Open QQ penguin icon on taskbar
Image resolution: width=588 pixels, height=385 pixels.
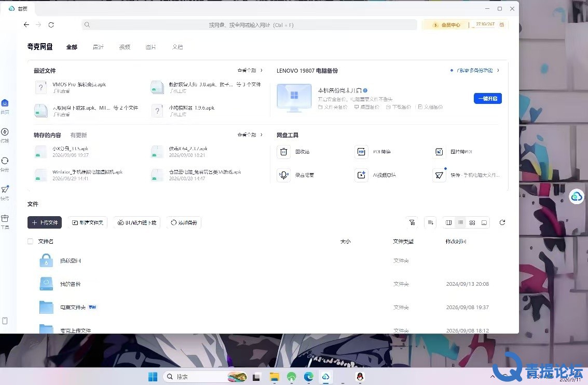[x=360, y=377]
